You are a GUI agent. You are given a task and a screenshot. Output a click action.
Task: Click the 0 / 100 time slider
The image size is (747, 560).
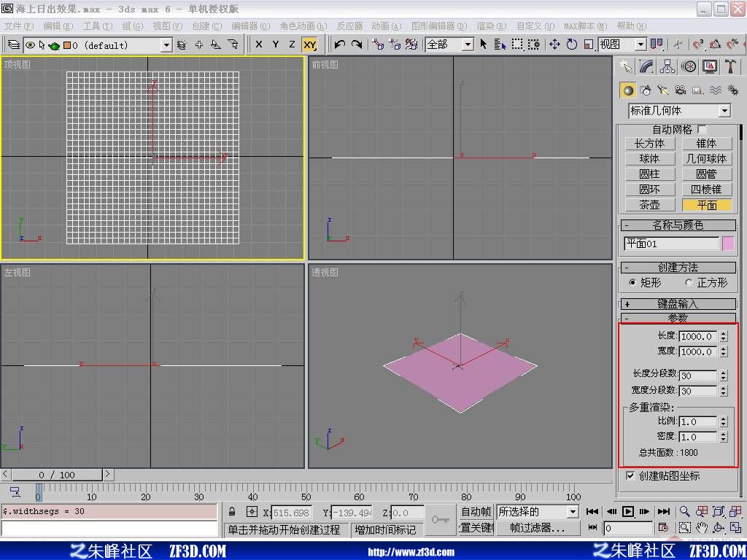57,475
